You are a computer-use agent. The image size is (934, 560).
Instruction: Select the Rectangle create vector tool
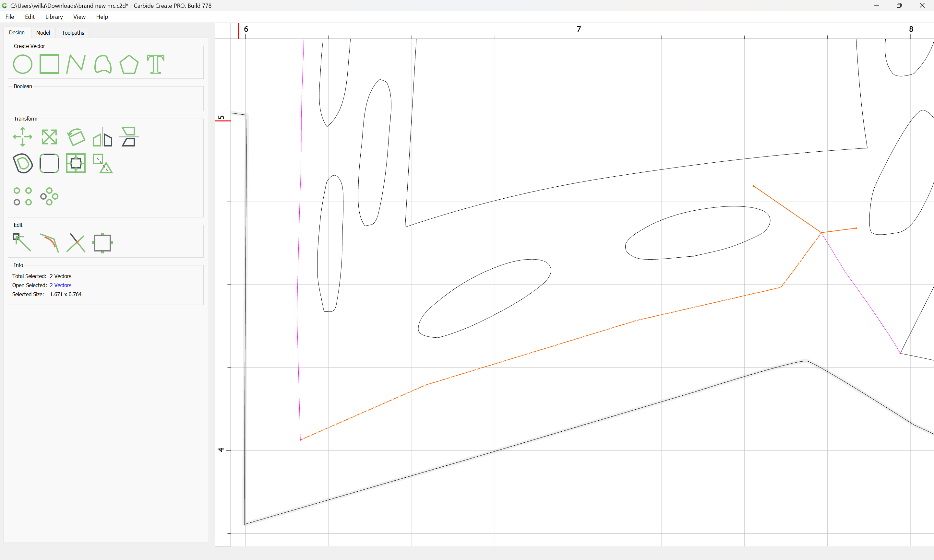click(49, 64)
